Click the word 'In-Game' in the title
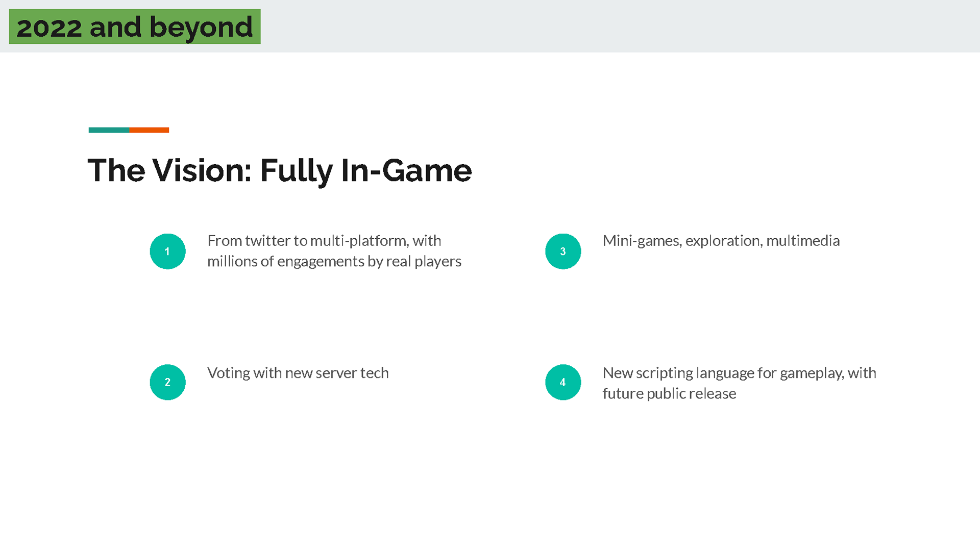The image size is (980, 551). [406, 170]
